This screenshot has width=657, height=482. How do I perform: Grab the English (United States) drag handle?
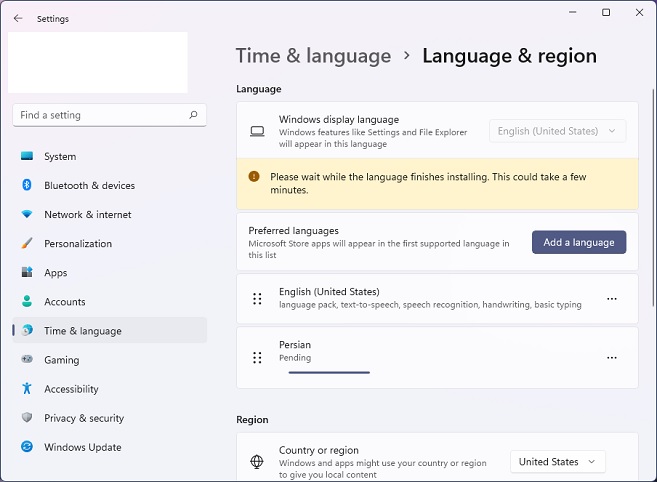[257, 299]
